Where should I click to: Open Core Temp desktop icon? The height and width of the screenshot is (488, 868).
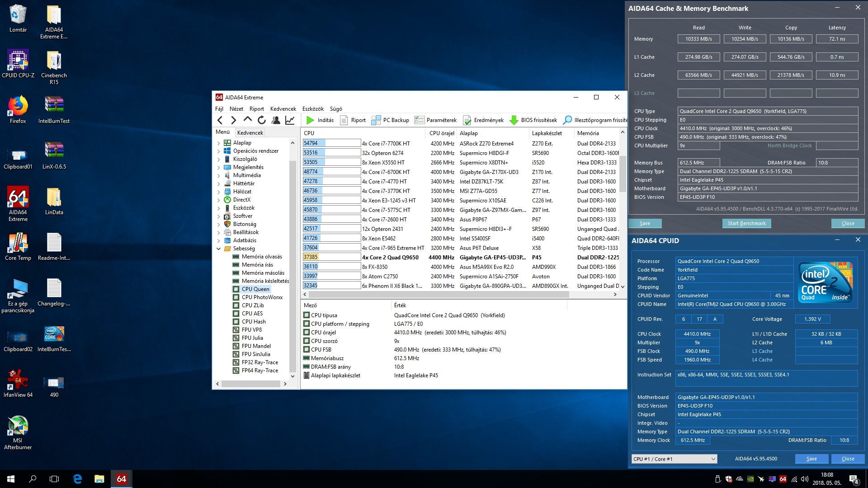coord(18,246)
